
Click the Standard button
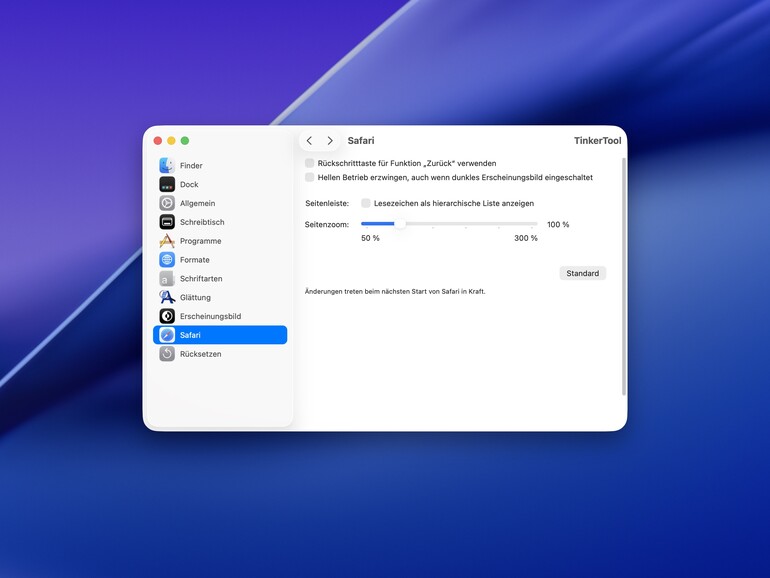pyautogui.click(x=582, y=273)
